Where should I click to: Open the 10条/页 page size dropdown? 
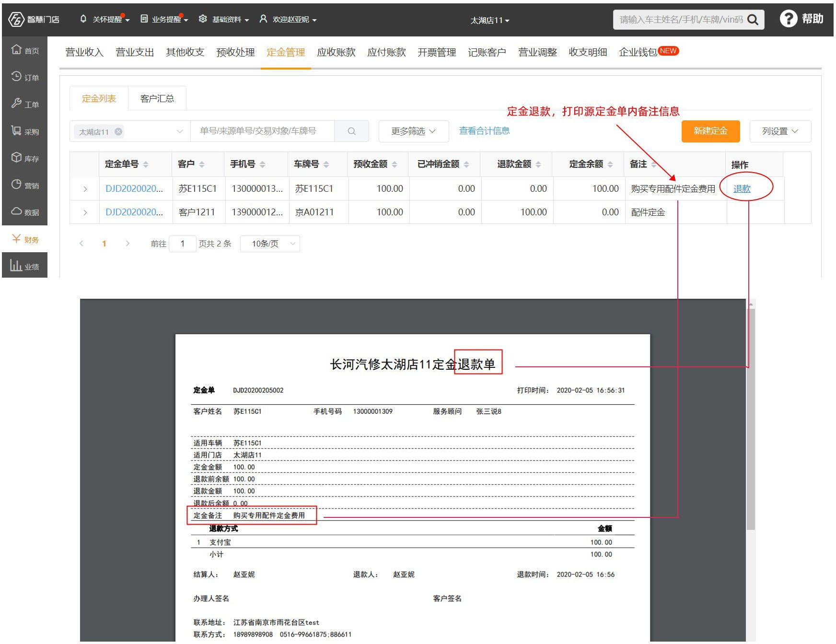[270, 244]
